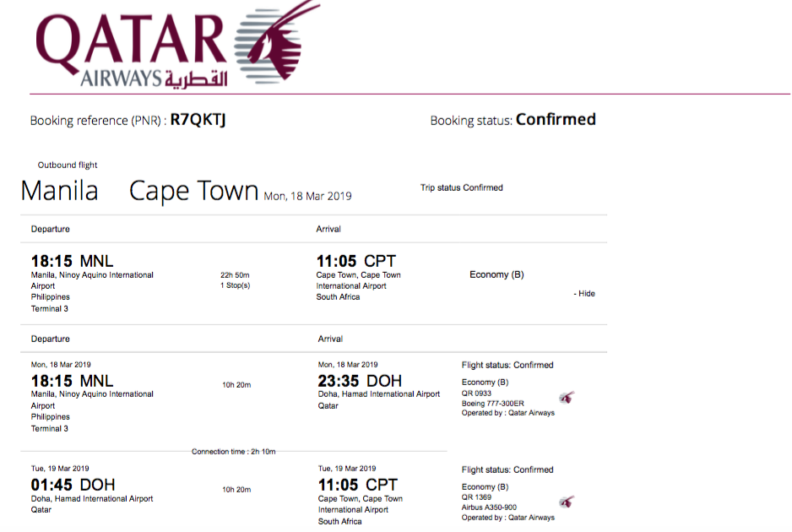792x532 pixels.
Task: Click the Cape Town heading
Action: pyautogui.click(x=194, y=192)
